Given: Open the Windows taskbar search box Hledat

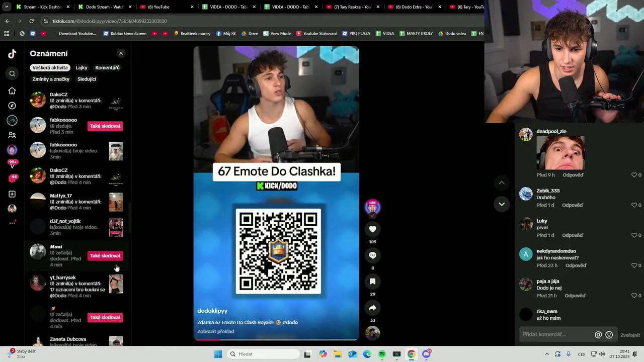Looking at the screenshot, I should [x=262, y=354].
